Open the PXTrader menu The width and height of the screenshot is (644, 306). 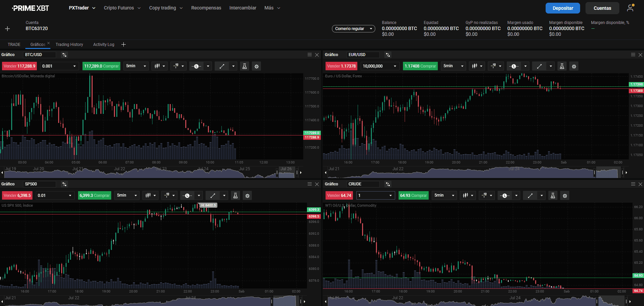tap(82, 8)
